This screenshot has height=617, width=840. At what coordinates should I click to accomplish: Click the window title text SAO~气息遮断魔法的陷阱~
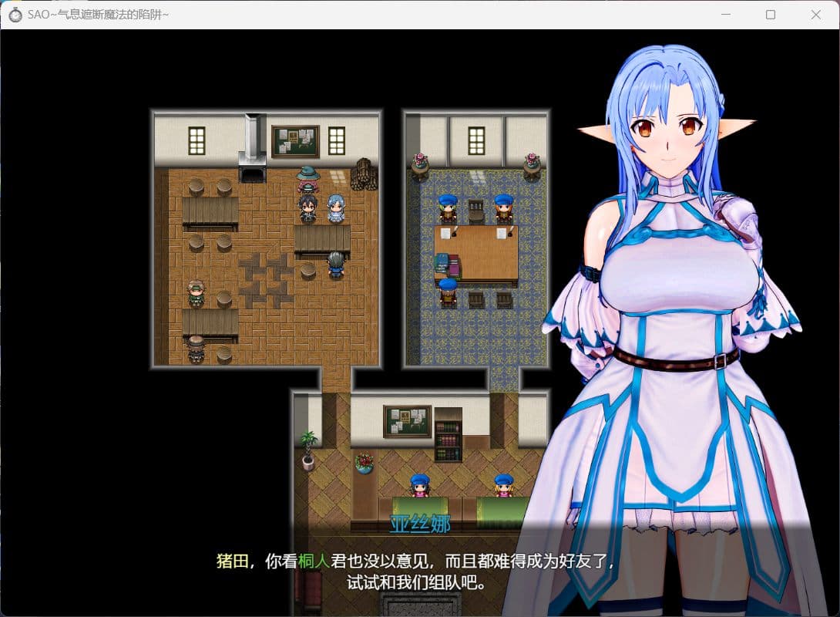point(98,15)
